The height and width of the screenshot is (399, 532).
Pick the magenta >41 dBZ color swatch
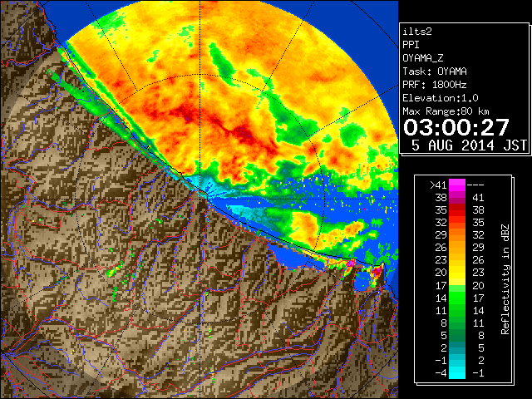click(x=457, y=185)
